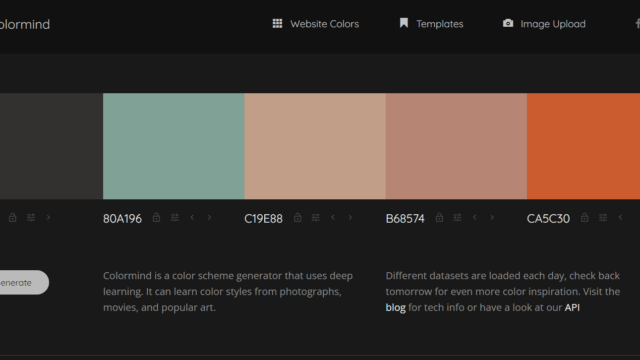Lock the B68574 color
The image size is (640, 360).
[x=439, y=218]
